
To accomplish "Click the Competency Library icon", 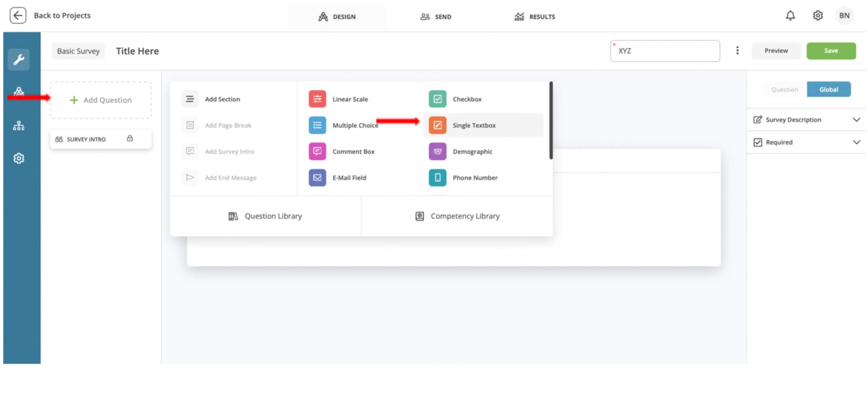I will 419,216.
